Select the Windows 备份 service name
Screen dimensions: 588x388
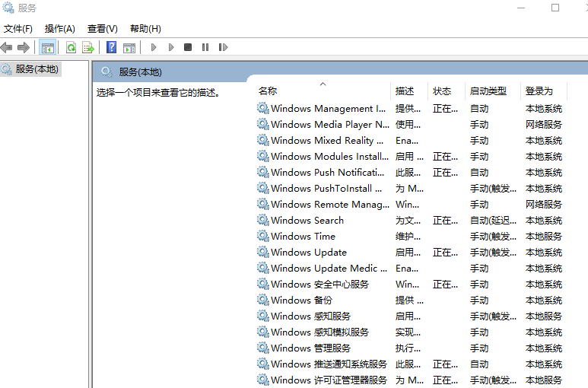point(301,301)
